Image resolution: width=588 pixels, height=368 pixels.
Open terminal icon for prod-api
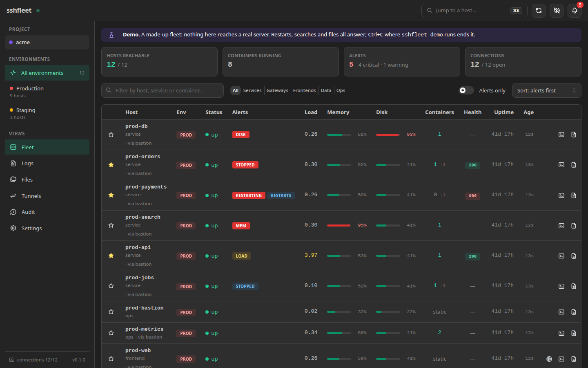(x=561, y=256)
